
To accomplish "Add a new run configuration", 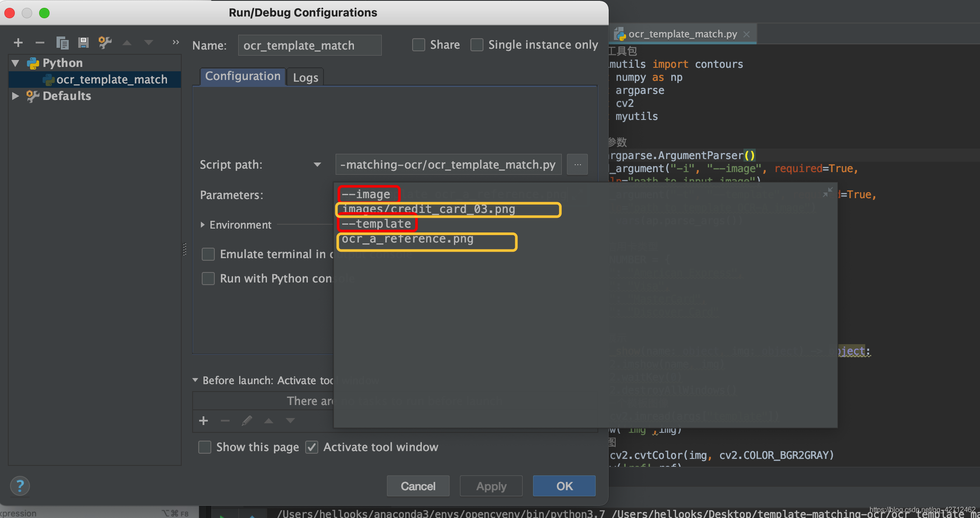I will 18,42.
